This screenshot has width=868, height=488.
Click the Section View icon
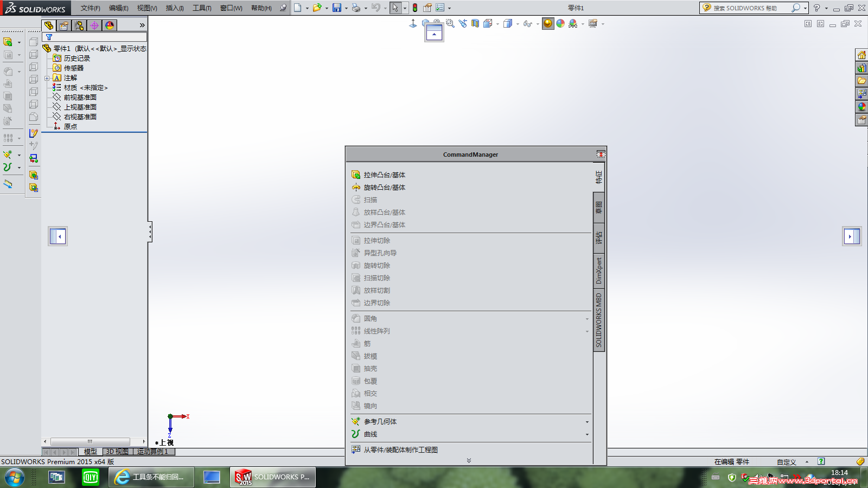(x=475, y=23)
